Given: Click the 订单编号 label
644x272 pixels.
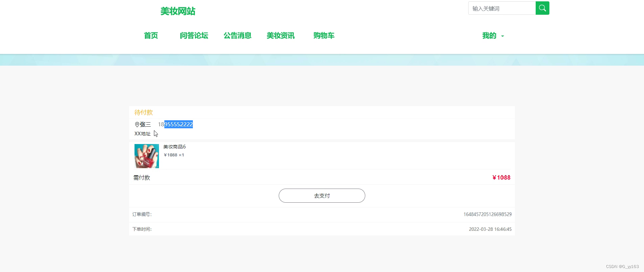Looking at the screenshot, I should click(x=142, y=214).
